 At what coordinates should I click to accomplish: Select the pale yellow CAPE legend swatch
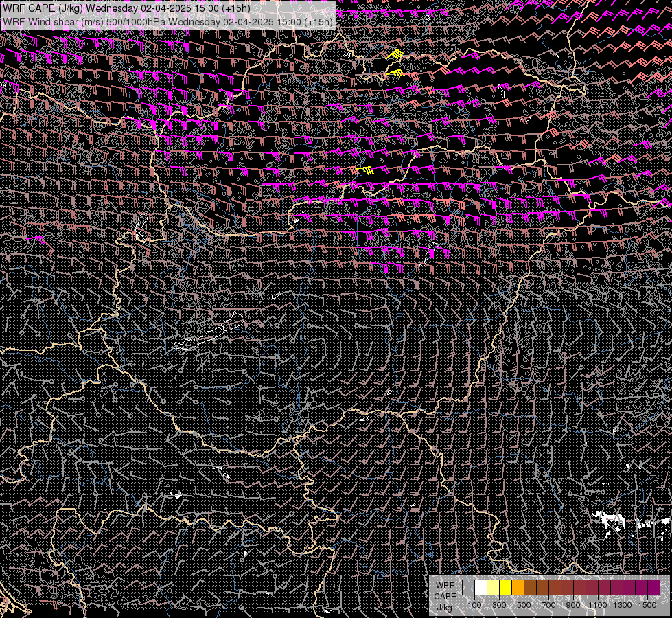[494, 588]
